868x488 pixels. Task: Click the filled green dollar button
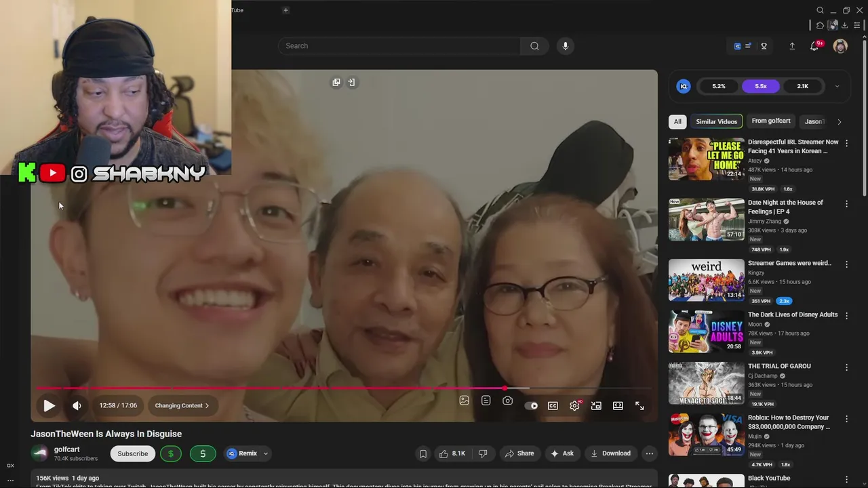click(203, 453)
